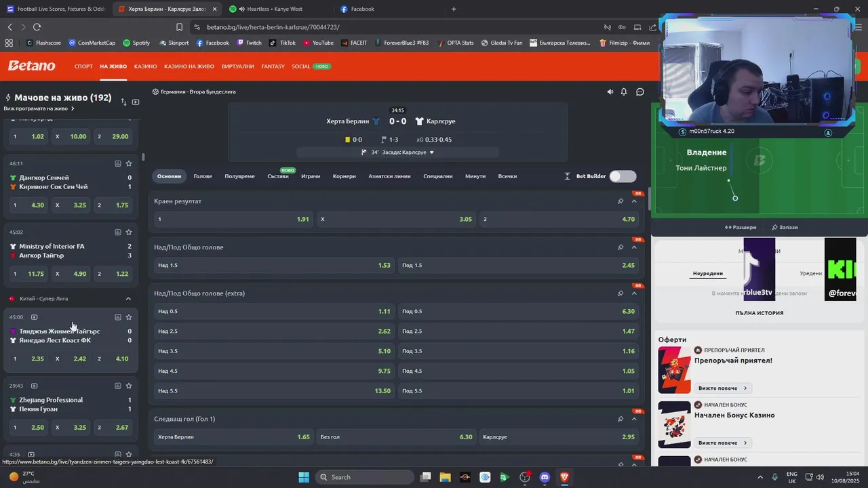Favorite the Дангкор Сенчей match star
This screenshot has height=488, width=868.
(x=129, y=163)
